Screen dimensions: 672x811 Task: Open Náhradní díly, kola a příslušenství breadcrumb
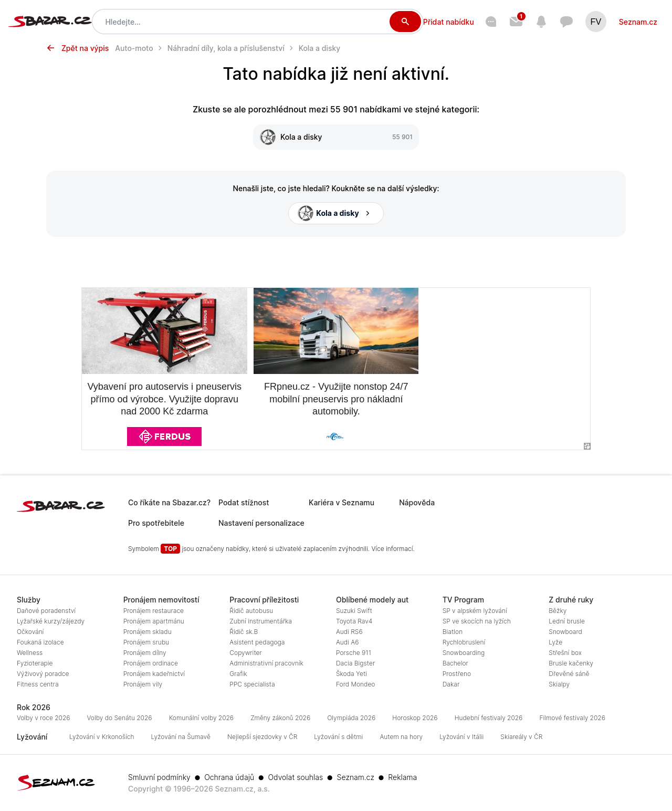click(x=226, y=48)
